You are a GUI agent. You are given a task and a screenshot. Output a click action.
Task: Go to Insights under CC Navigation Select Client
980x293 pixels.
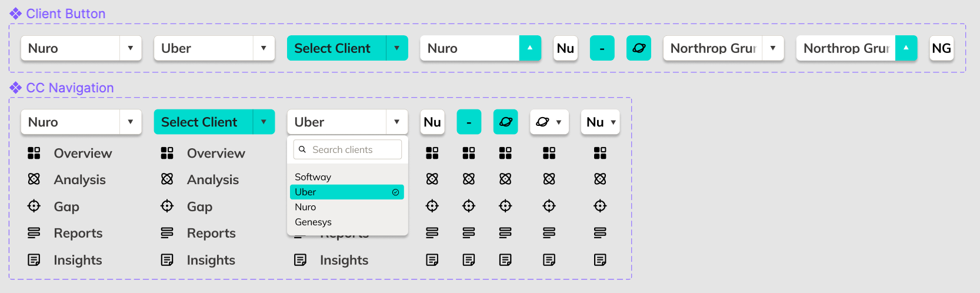tap(198, 260)
